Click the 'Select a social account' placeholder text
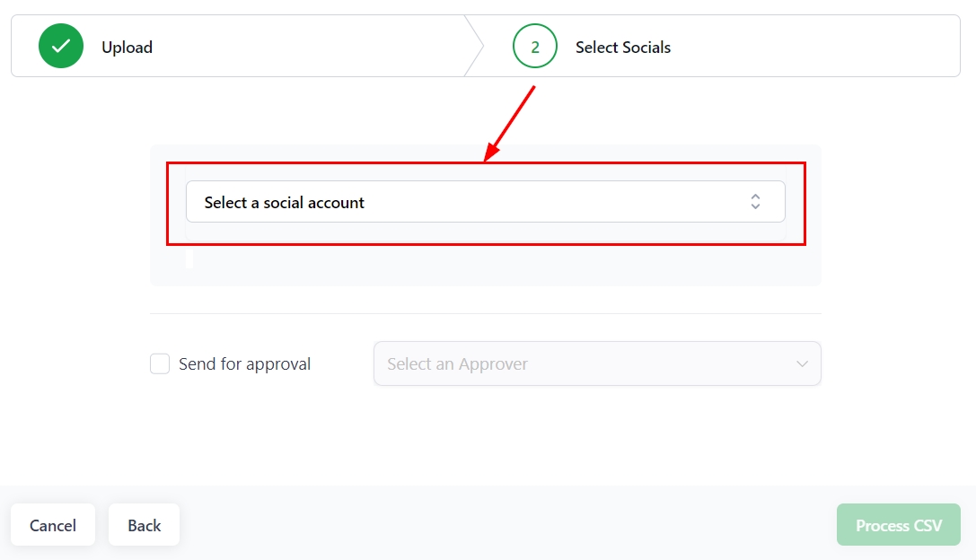976x560 pixels. [x=285, y=203]
